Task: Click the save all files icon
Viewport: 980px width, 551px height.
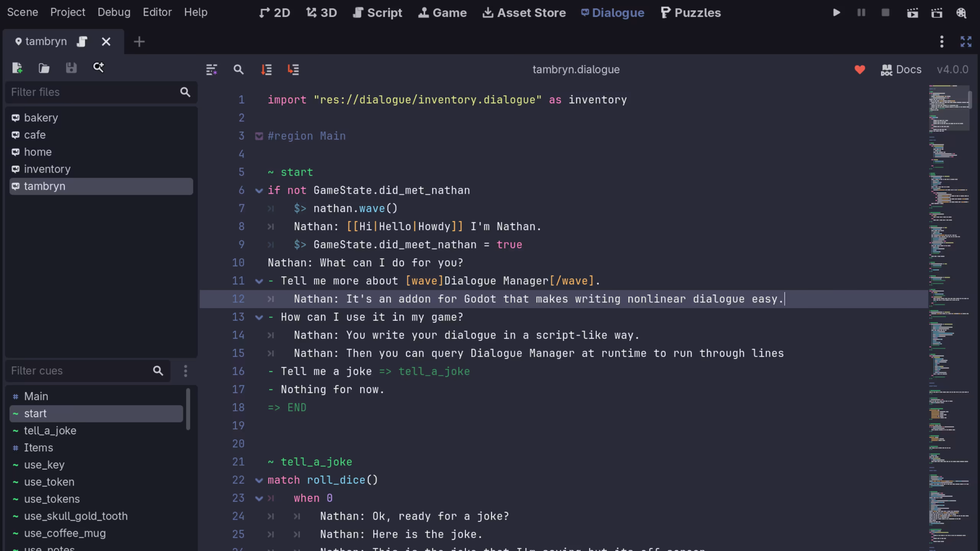Action: [71, 68]
